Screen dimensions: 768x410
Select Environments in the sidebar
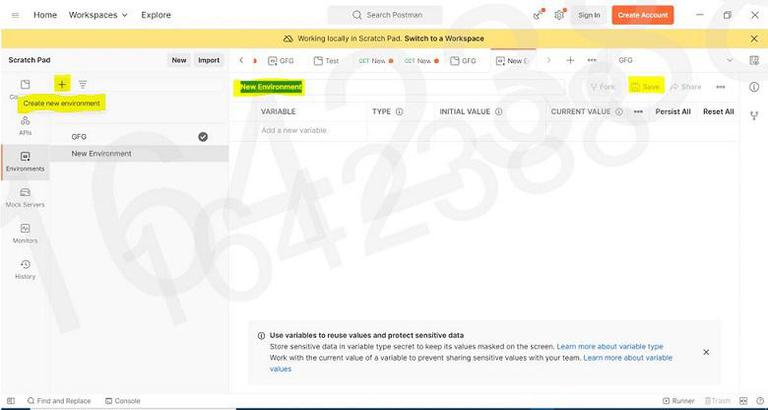(25, 162)
